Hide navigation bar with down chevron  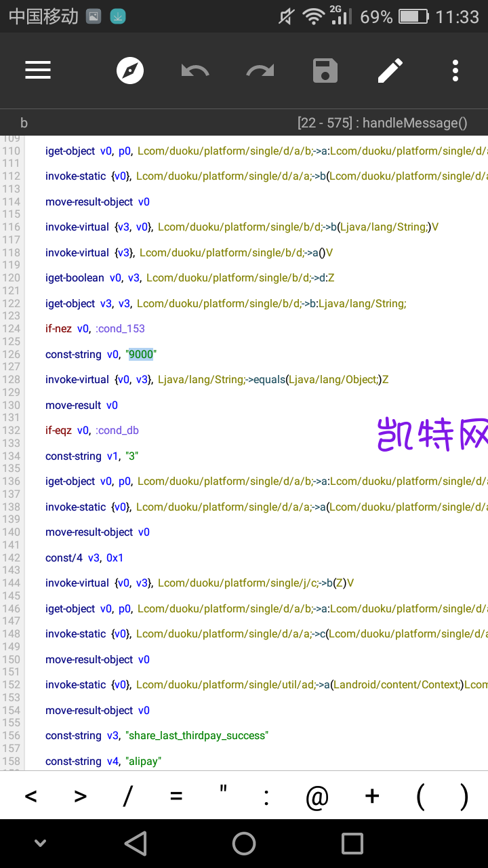click(40, 843)
